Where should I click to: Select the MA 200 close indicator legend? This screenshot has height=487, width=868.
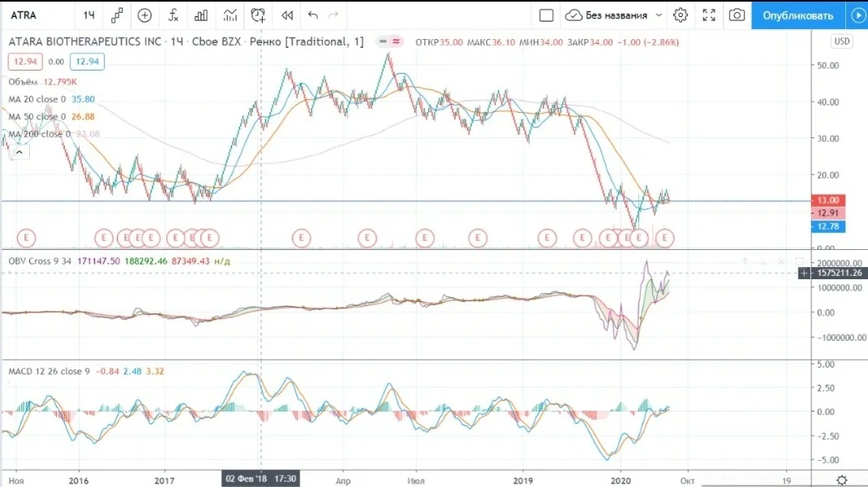pos(39,134)
